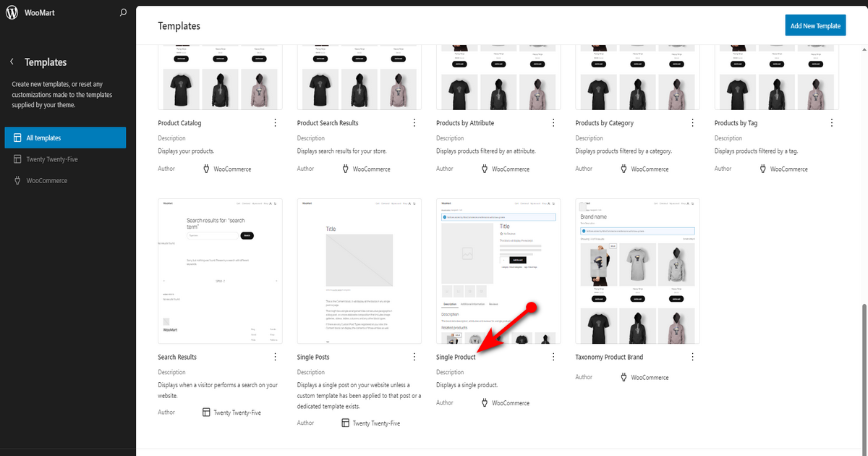Viewport: 868px width, 456px height.
Task: Click the Single Posts preview thumbnail
Action: pos(359,271)
